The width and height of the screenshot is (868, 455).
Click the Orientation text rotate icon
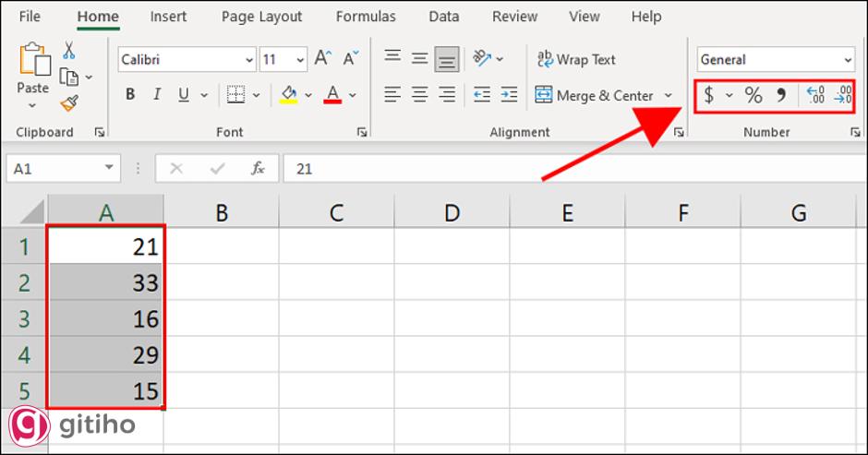(482, 57)
